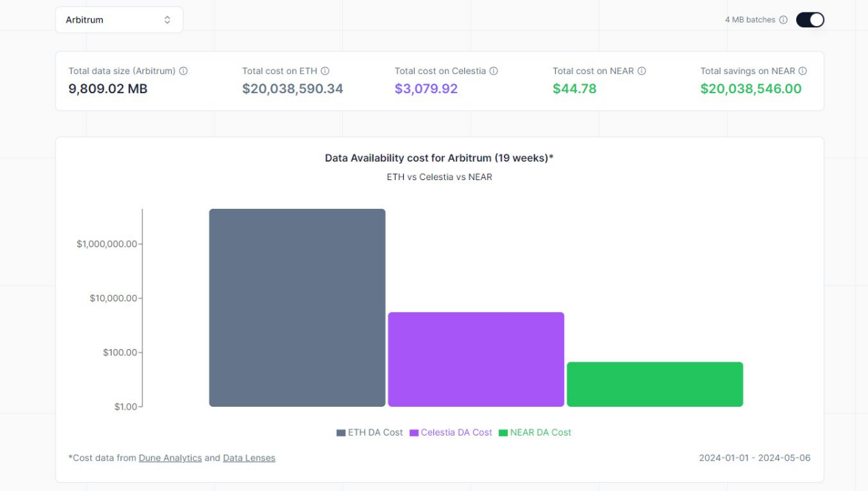The width and height of the screenshot is (868, 491).
Task: Click the green NEAR cost bar
Action: click(654, 384)
